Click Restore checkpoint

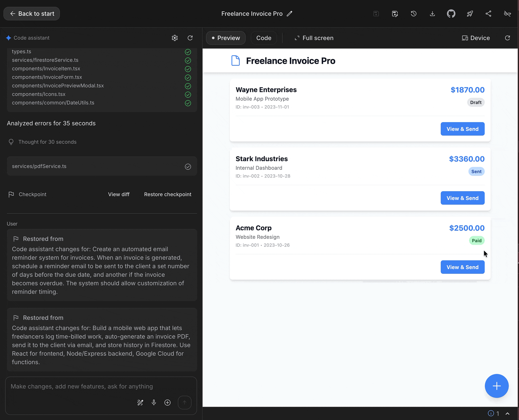point(168,194)
